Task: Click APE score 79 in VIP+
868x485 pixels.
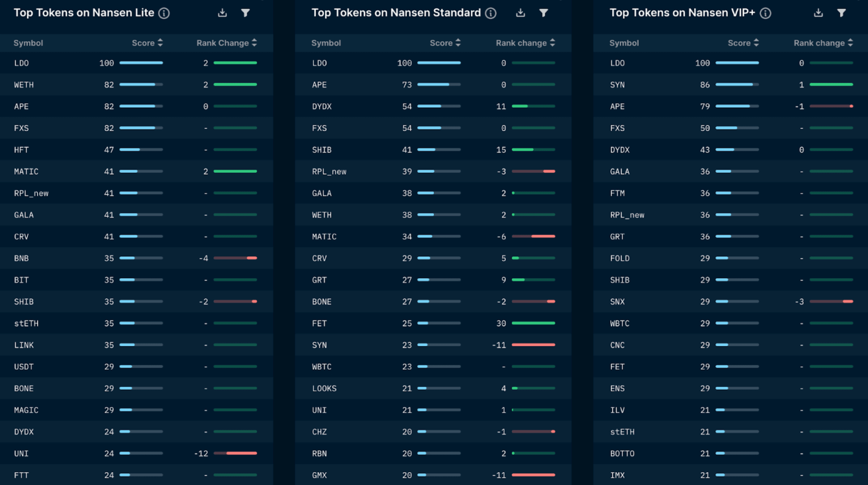Action: tap(705, 107)
